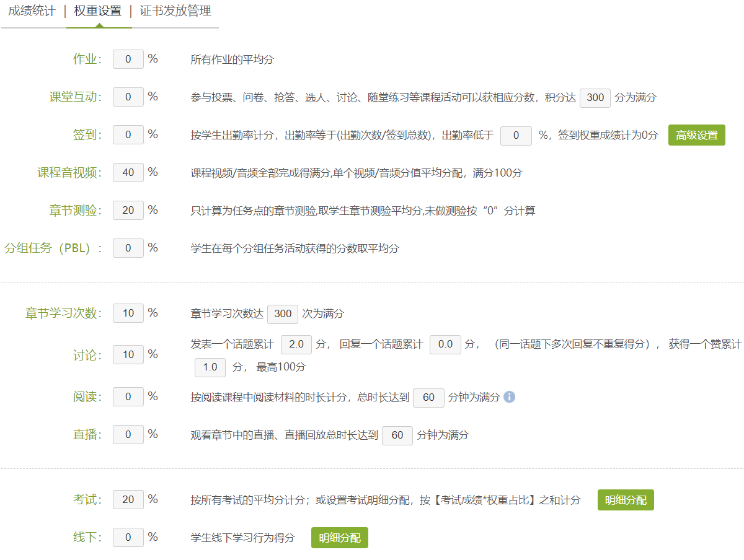744x560 pixels.
Task: Click the 作业 label
Action: point(87,59)
